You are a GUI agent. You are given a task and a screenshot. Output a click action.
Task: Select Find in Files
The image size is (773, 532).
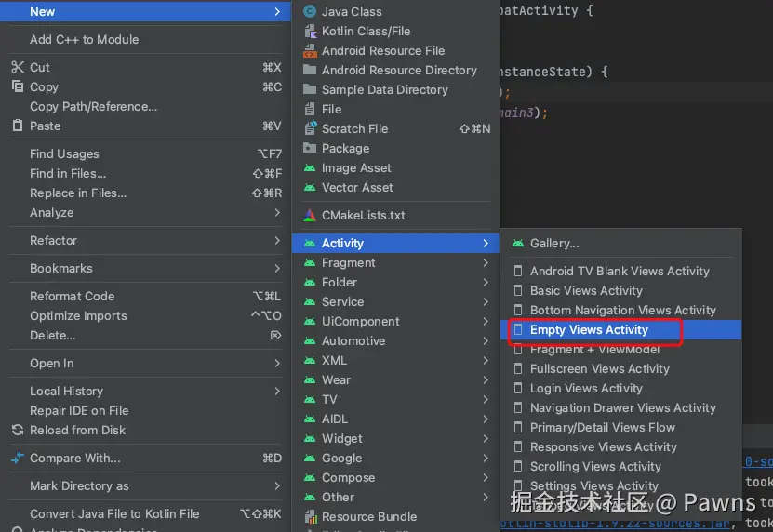click(145, 174)
